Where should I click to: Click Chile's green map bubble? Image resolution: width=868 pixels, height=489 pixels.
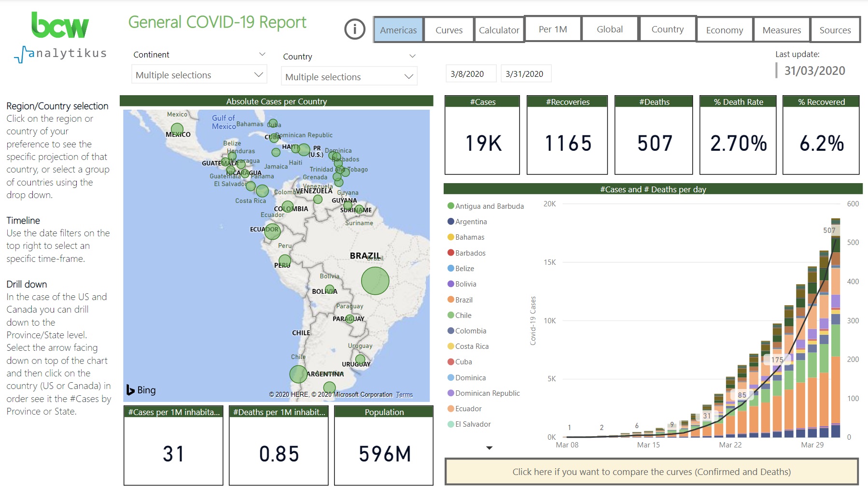298,374
